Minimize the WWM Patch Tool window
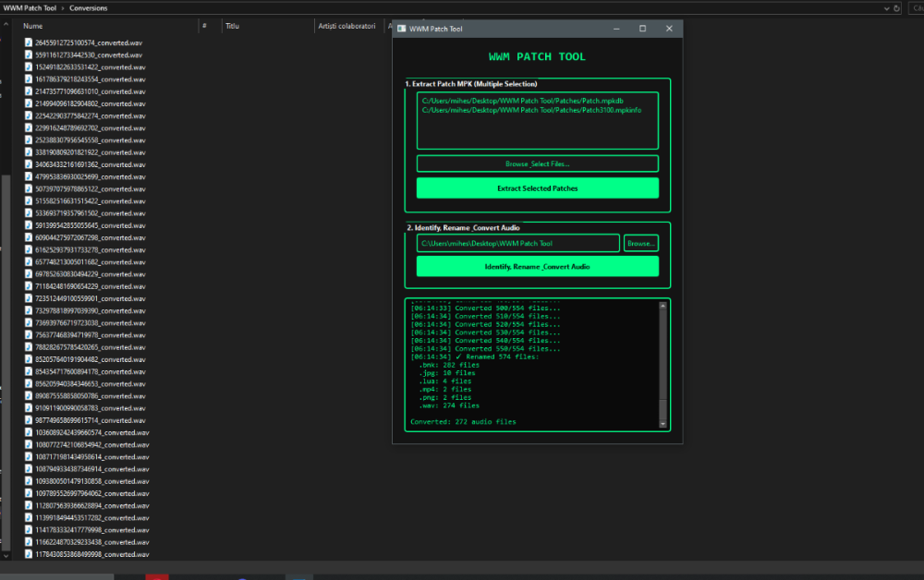924x580 pixels. pos(616,29)
